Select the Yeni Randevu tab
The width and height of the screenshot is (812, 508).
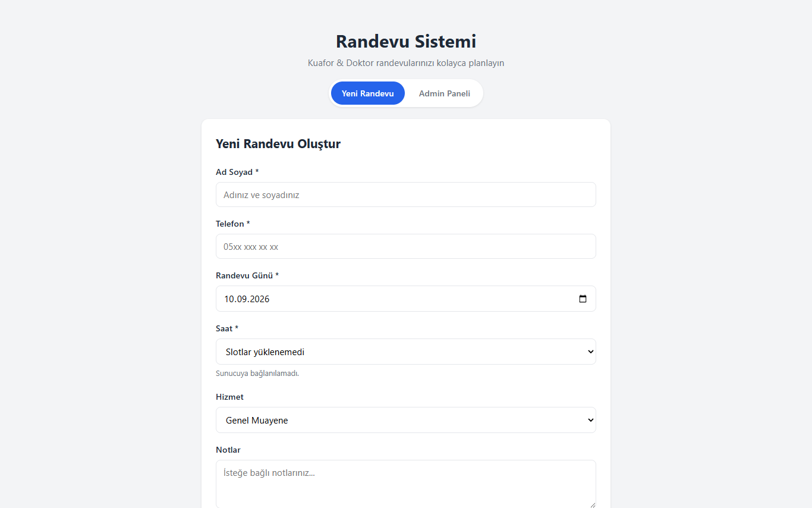click(368, 93)
